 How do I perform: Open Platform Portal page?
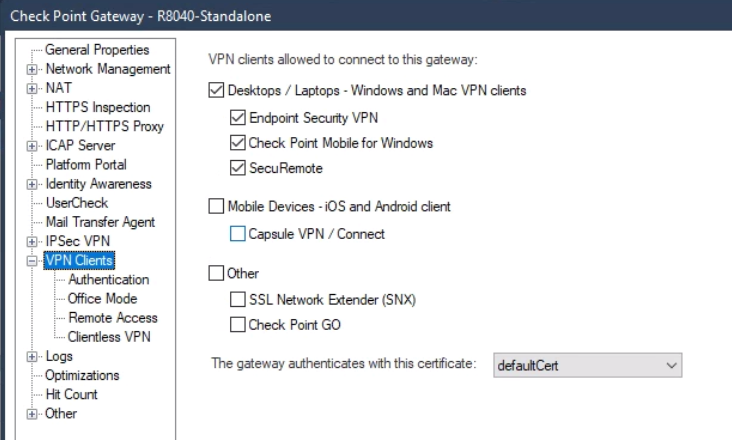86,164
